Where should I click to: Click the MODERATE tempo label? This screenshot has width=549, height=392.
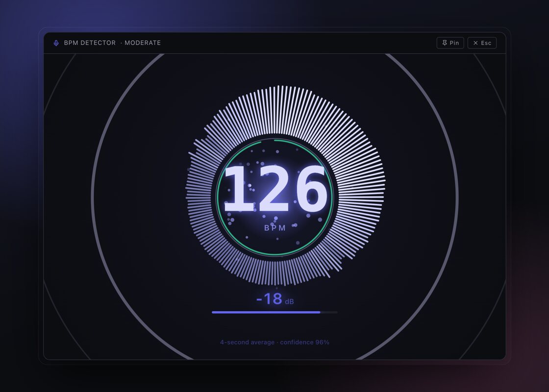pos(143,43)
